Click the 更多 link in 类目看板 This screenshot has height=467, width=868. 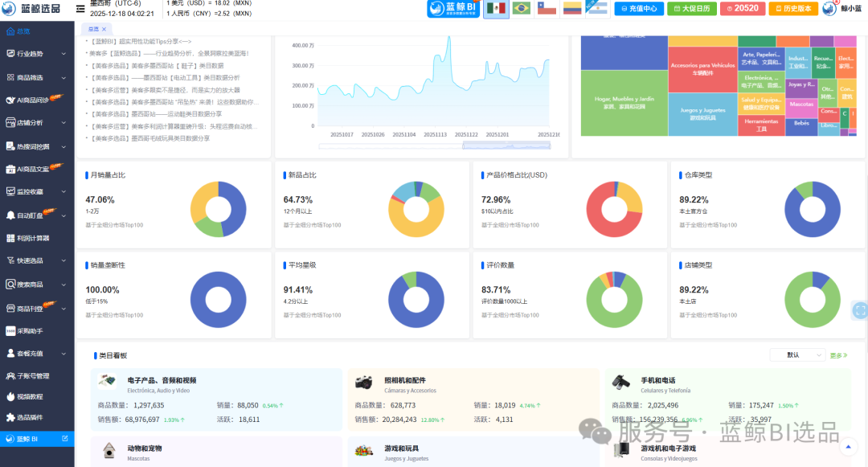pos(838,355)
